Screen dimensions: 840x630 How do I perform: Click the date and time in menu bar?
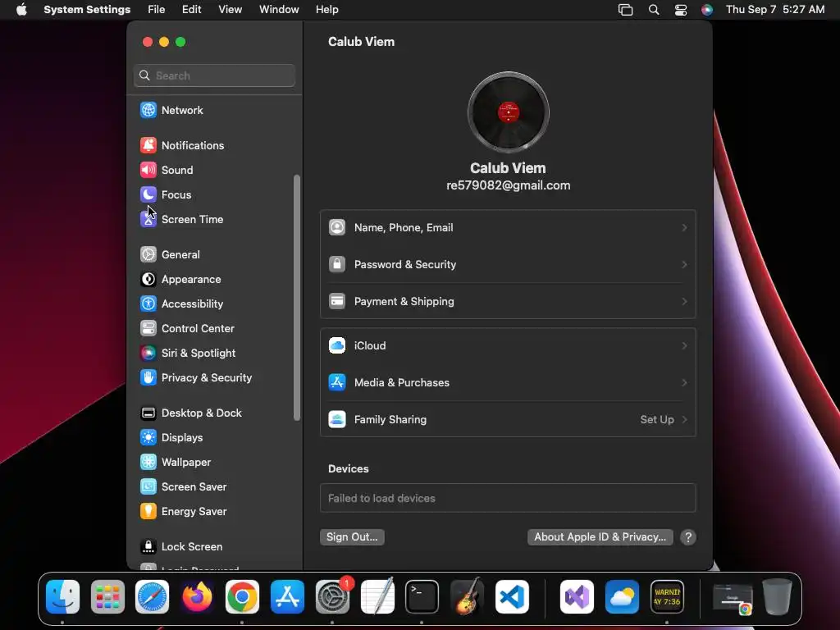click(x=774, y=10)
